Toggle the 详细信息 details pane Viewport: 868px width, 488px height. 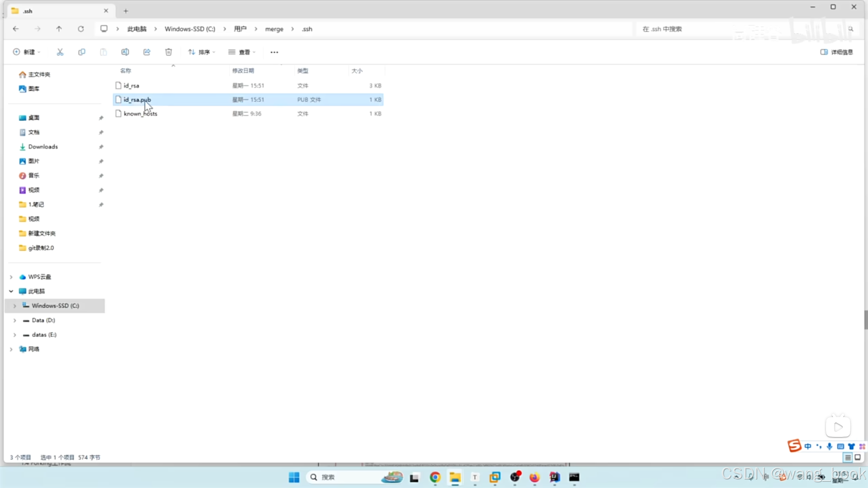point(836,52)
